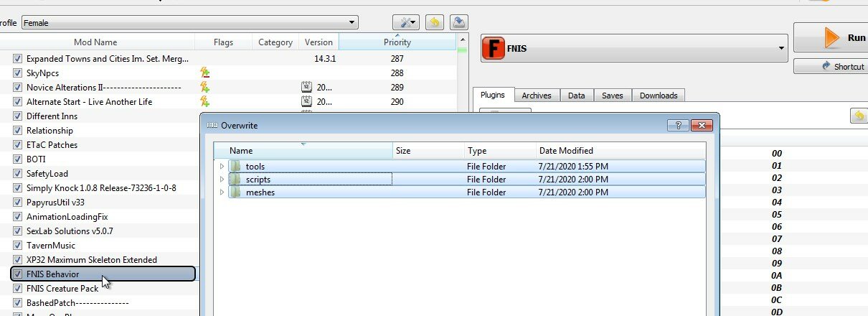Image resolution: width=868 pixels, height=316 pixels.
Task: Select the AnimationLoadingFix mod name
Action: [x=67, y=216]
